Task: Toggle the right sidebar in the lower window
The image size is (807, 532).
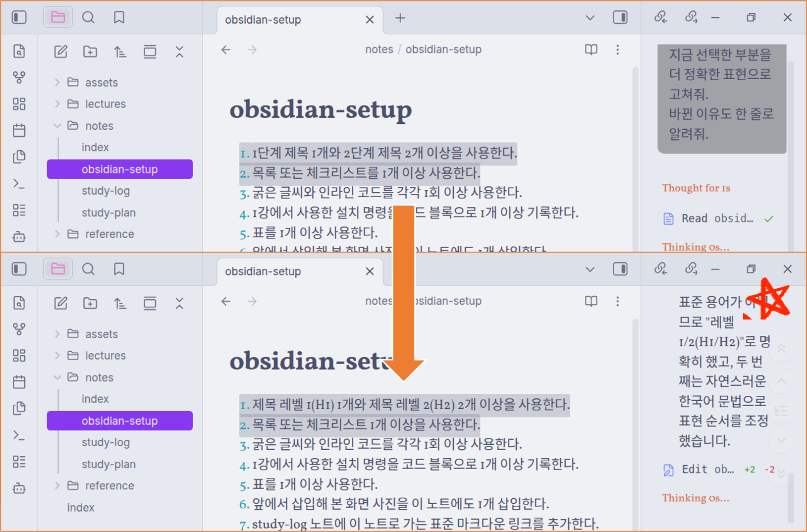Action: coord(620,269)
